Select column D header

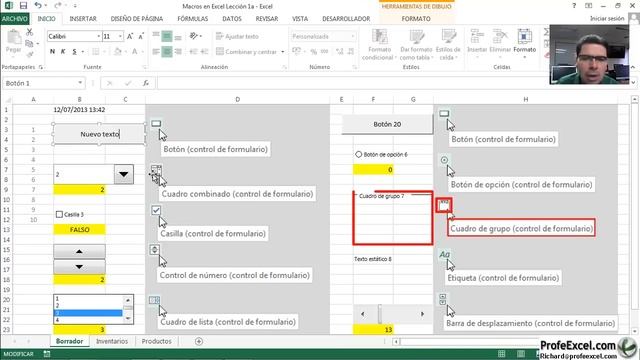click(238, 99)
